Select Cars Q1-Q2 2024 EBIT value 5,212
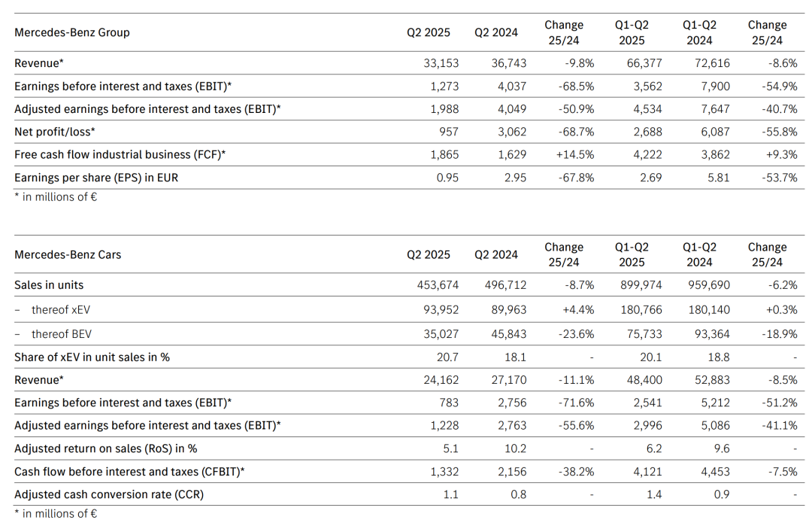The width and height of the screenshot is (812, 529). [x=714, y=403]
